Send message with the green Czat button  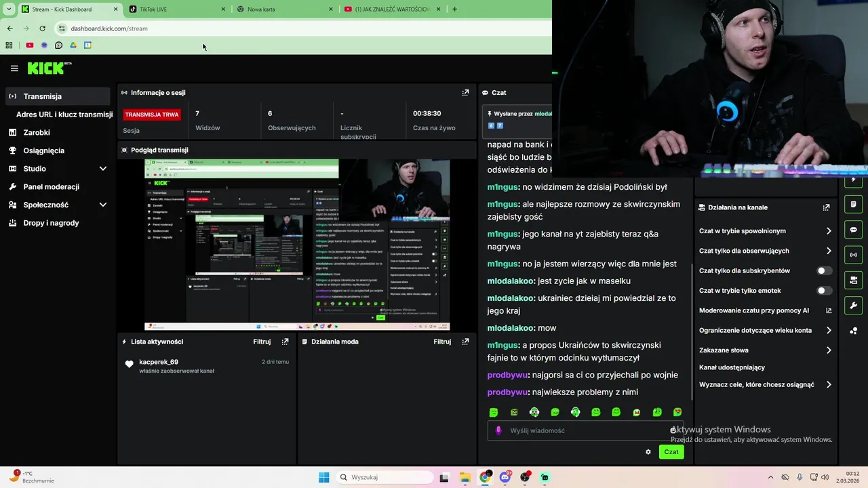tap(671, 452)
